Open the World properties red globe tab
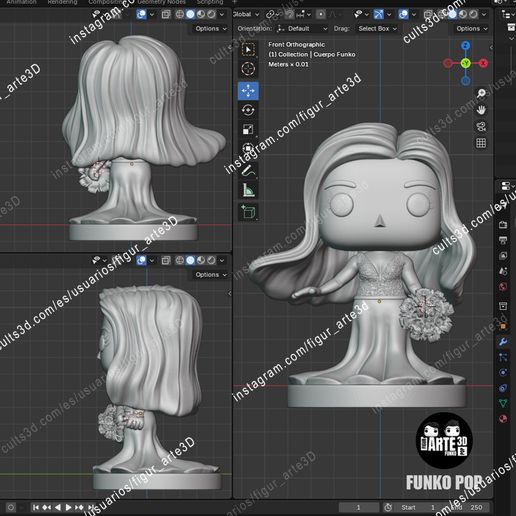 pos(503,286)
